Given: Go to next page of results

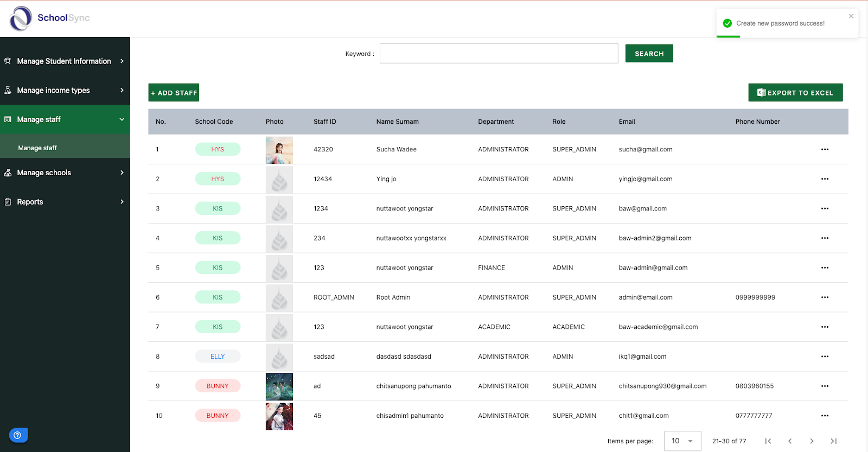Looking at the screenshot, I should [x=812, y=441].
